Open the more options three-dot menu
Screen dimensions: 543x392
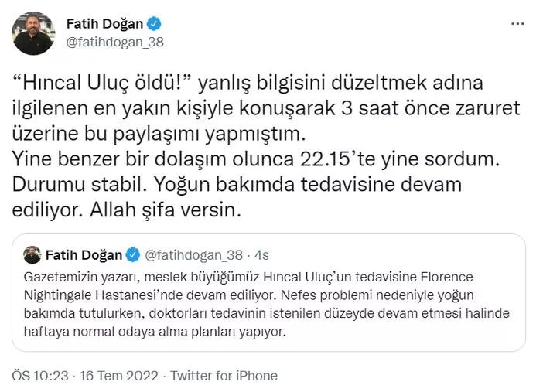click(517, 24)
